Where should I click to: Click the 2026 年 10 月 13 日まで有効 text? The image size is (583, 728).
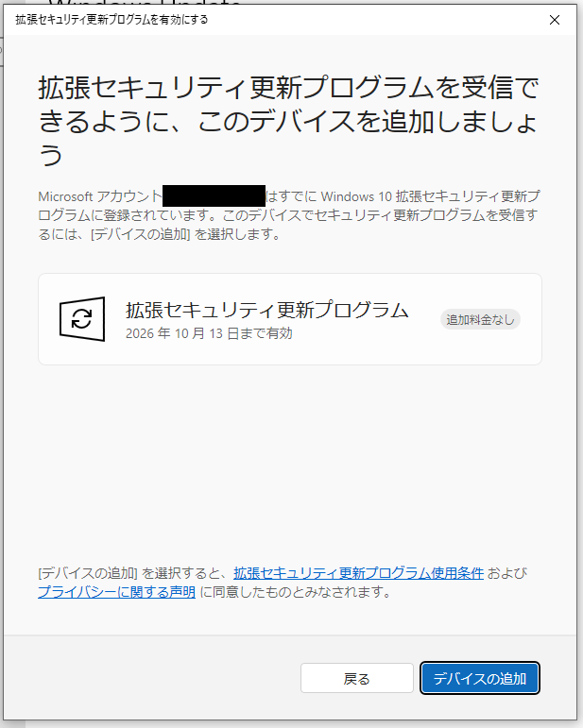point(209,333)
